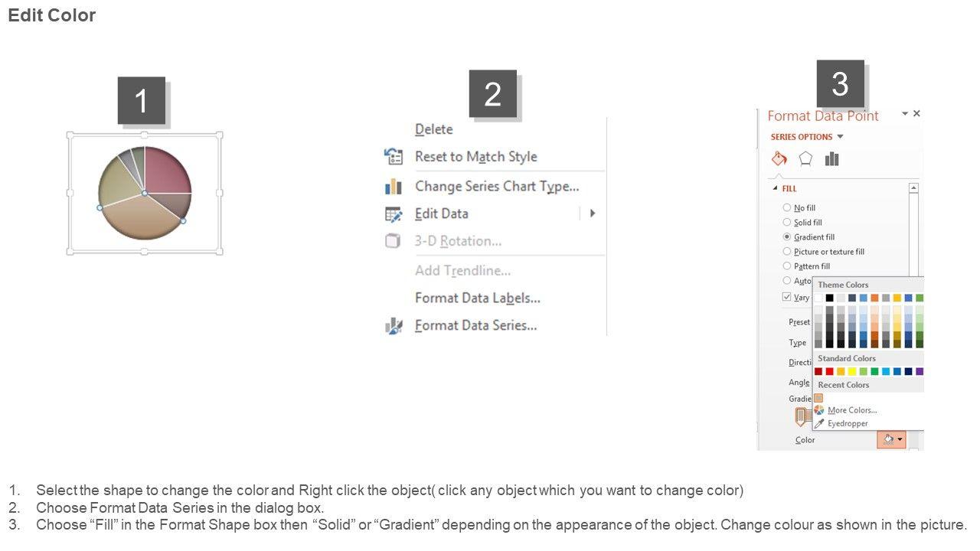Viewport: 980px width, 551px height.
Task: Choose Delete from the context menu
Action: point(433,129)
